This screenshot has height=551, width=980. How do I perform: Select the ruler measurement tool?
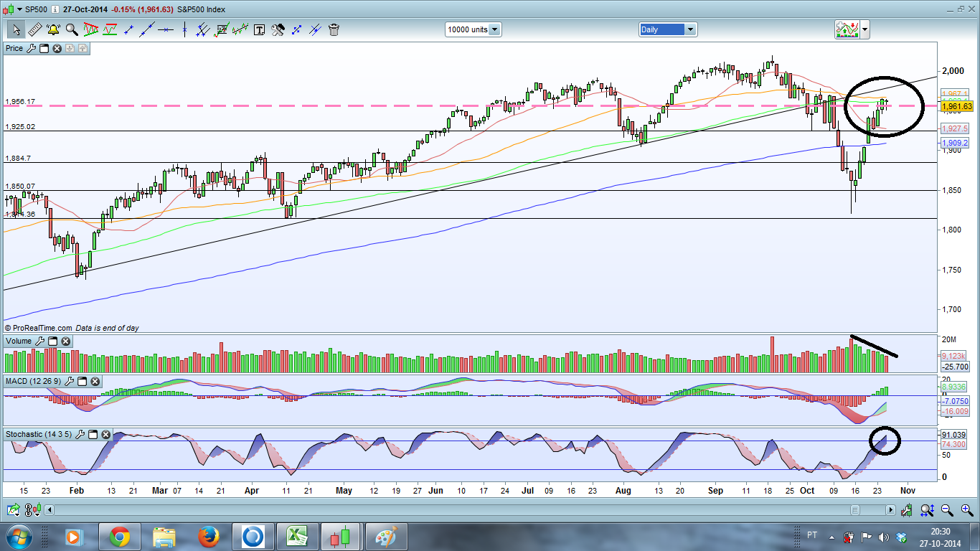tap(34, 29)
